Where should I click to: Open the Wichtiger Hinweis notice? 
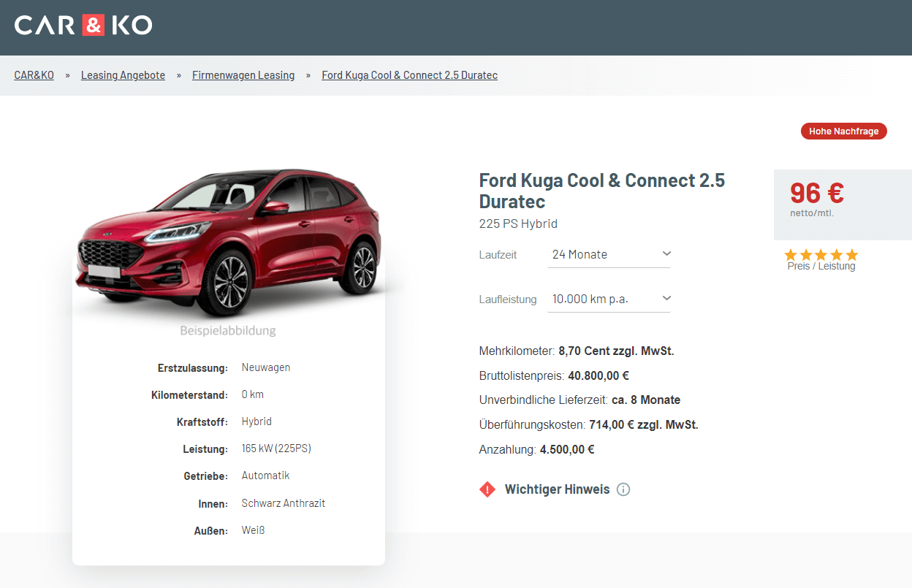(x=557, y=489)
